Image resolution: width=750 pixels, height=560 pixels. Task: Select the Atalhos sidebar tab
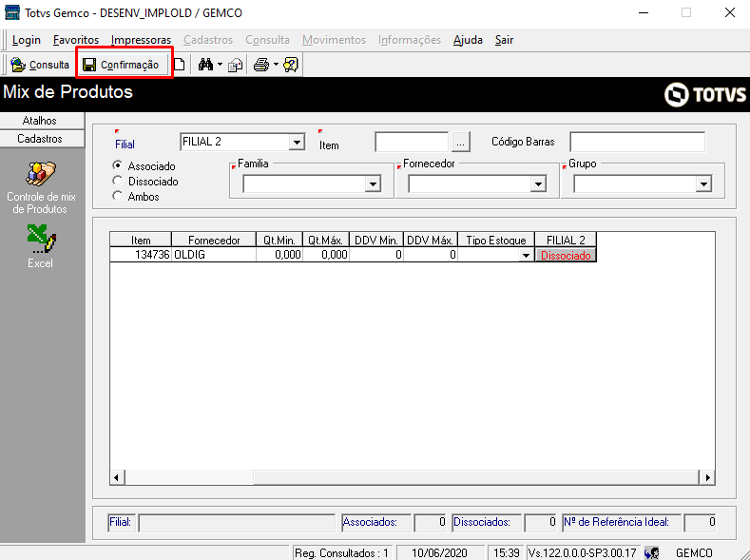pyautogui.click(x=42, y=121)
